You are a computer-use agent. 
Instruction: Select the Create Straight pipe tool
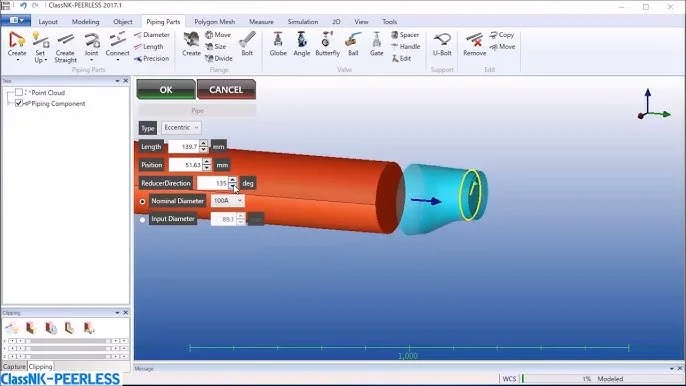click(65, 47)
